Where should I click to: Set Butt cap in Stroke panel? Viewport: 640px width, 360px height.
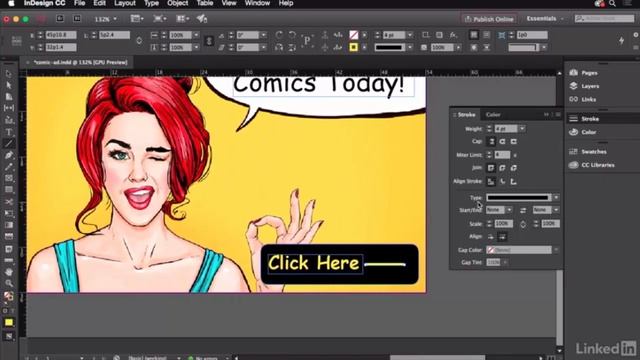(x=491, y=141)
